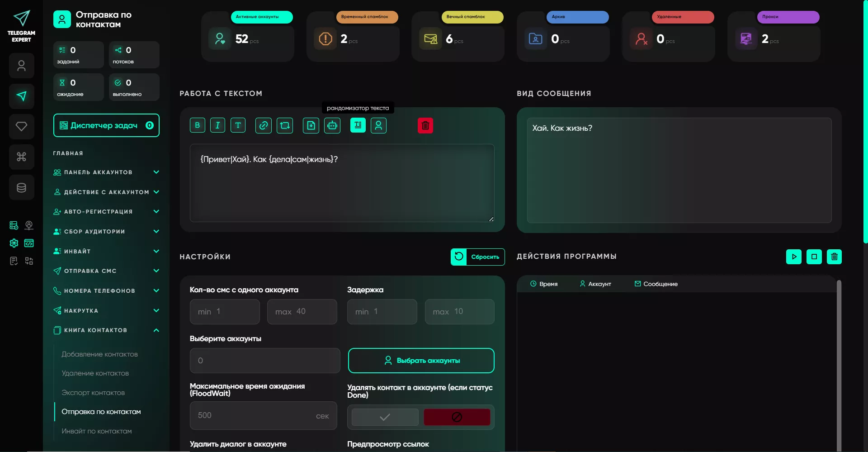This screenshot has height=452, width=868.
Task: Expand the Номера телефонов section
Action: pos(106,290)
